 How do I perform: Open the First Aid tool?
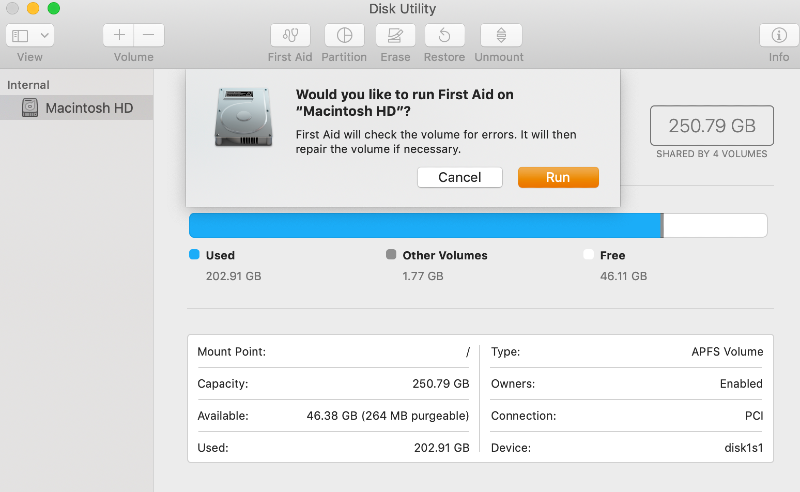click(x=290, y=35)
